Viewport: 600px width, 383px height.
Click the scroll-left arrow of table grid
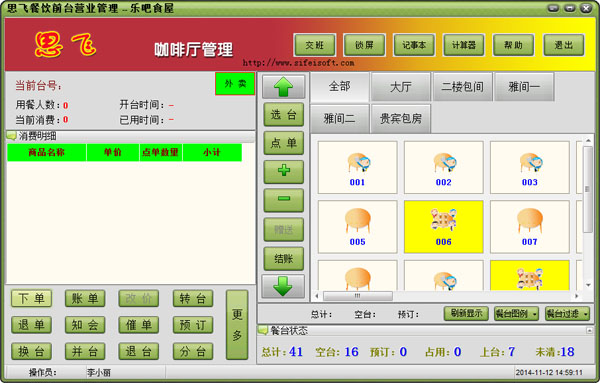pos(317,296)
